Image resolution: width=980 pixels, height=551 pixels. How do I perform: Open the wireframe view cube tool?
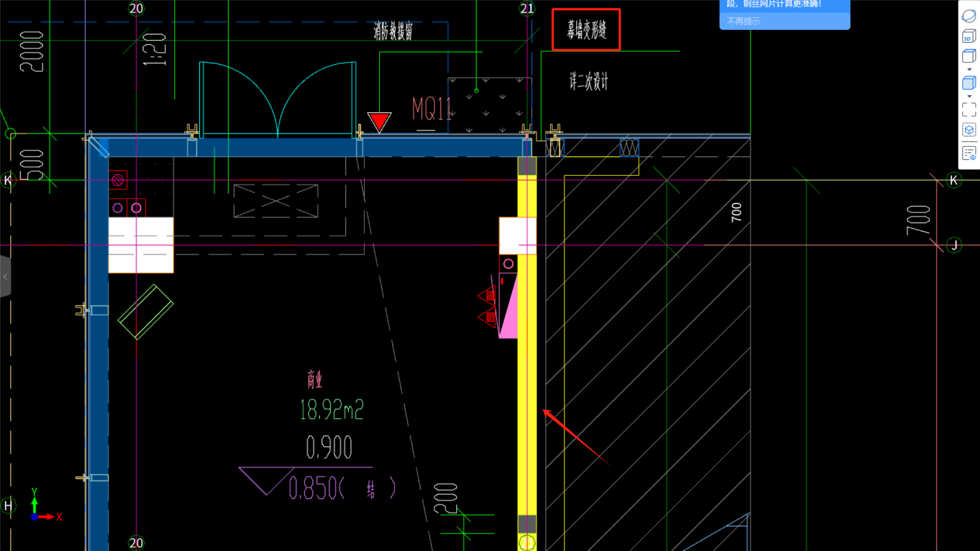point(969,56)
